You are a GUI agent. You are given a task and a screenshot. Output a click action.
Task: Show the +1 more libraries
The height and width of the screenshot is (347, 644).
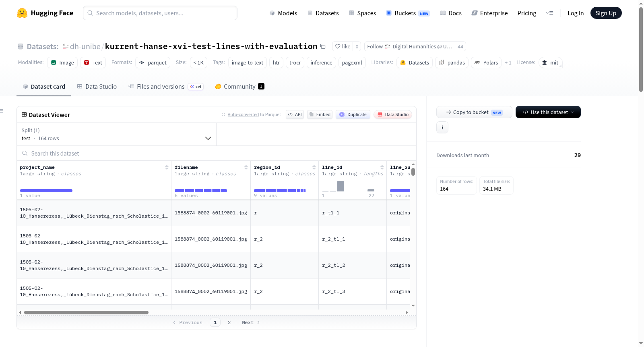pos(508,62)
